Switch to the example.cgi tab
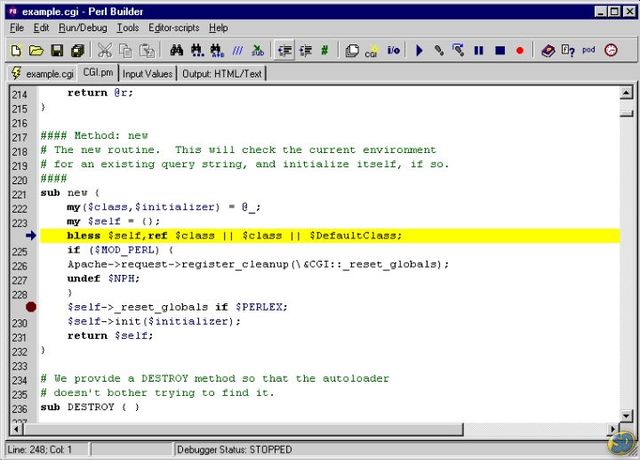Viewport: 640px width, 460px height. [x=42, y=74]
